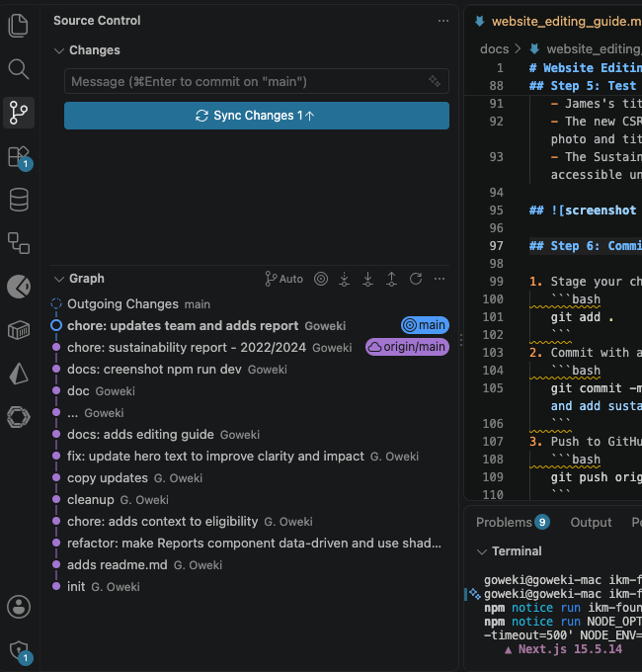Collapse the Terminal section chevron
This screenshot has height=672, width=642.
pyautogui.click(x=482, y=551)
